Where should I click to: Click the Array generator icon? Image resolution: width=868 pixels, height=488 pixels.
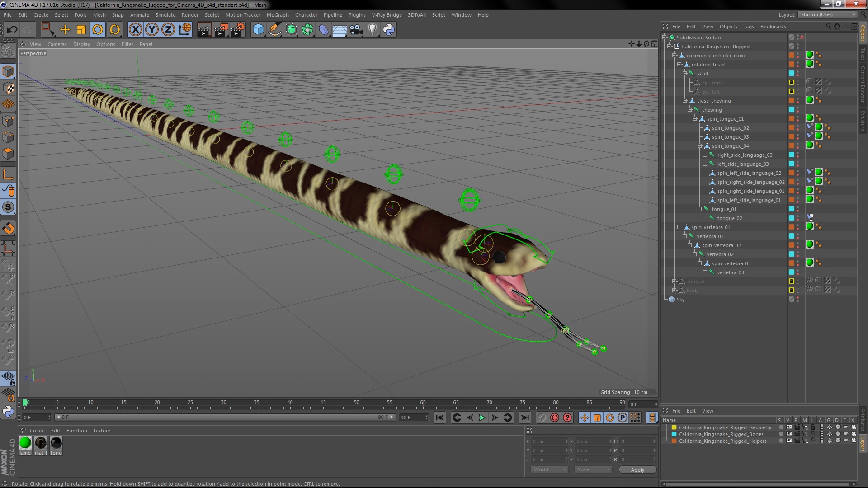pyautogui.click(x=307, y=30)
